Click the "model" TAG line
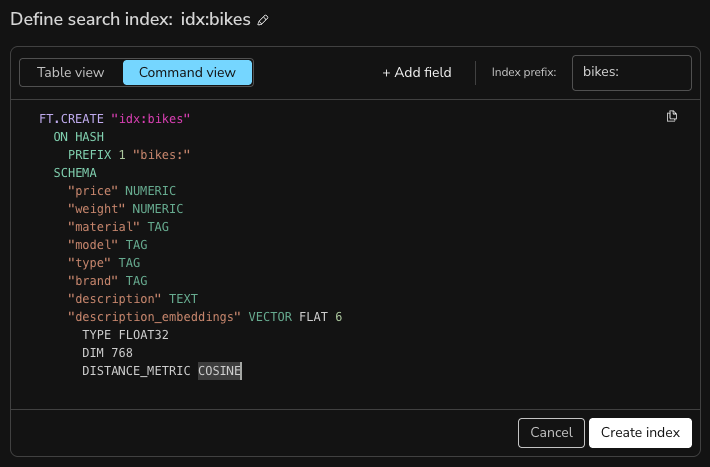710x467 pixels. pos(108,245)
